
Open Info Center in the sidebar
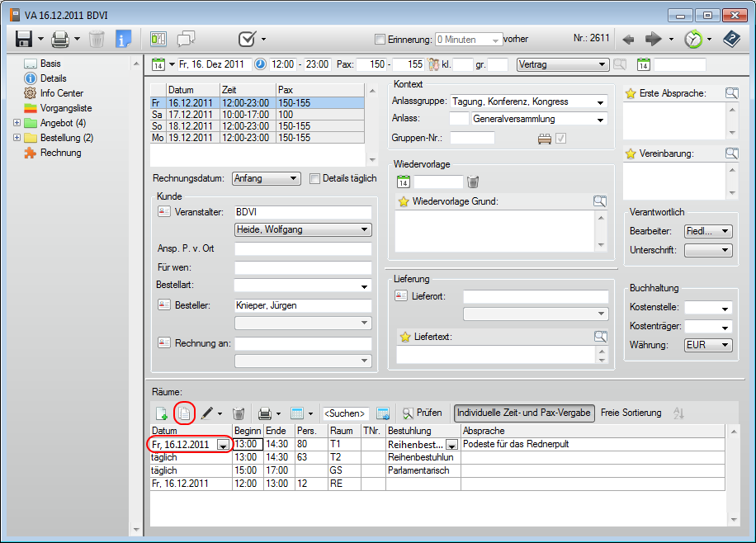click(x=62, y=93)
